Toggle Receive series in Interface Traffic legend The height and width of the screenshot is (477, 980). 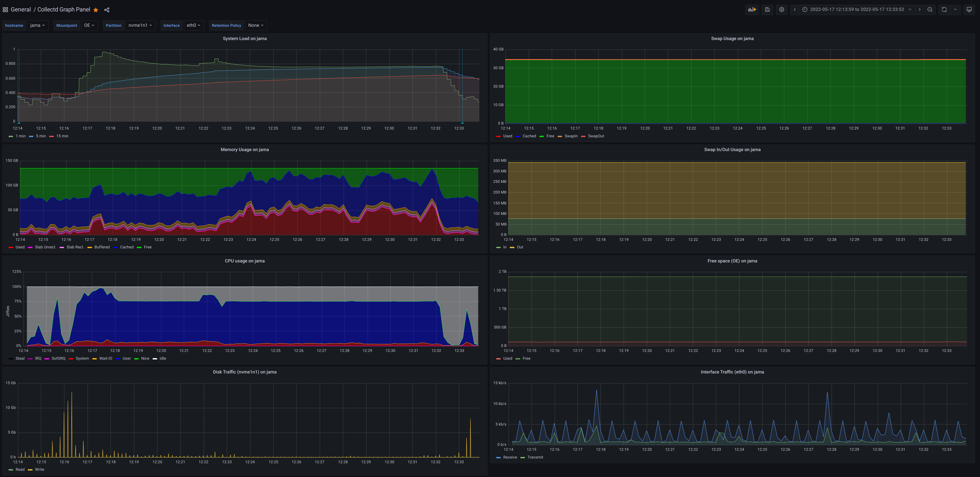click(x=510, y=457)
